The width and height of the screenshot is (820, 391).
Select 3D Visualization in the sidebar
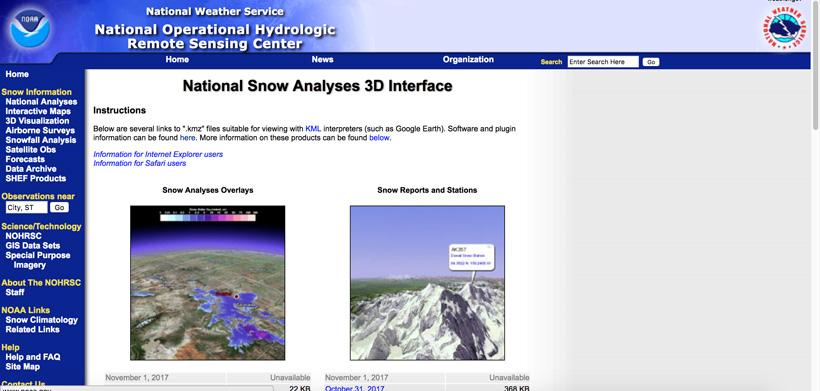(x=37, y=121)
